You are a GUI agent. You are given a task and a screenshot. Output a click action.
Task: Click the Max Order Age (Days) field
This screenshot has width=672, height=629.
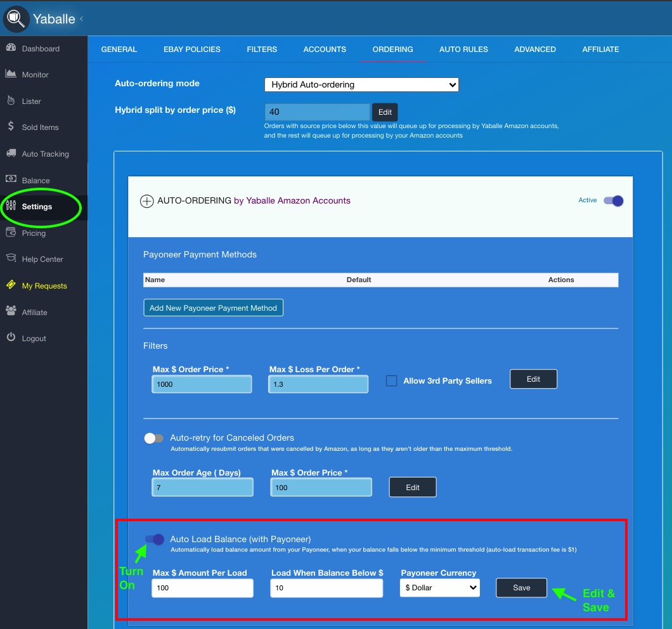pos(203,488)
